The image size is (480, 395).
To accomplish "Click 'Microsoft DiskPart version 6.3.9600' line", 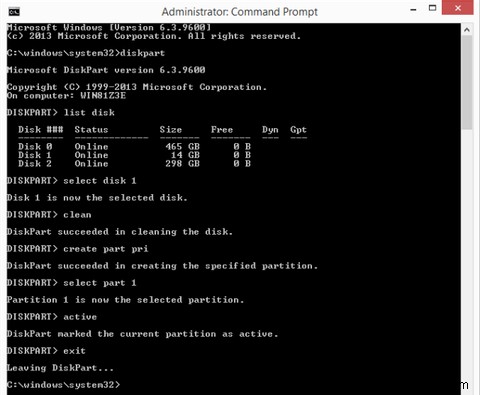I will tap(106, 70).
